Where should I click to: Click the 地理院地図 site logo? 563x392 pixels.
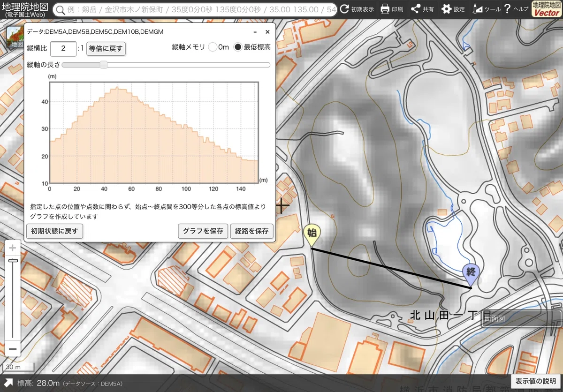point(25,9)
